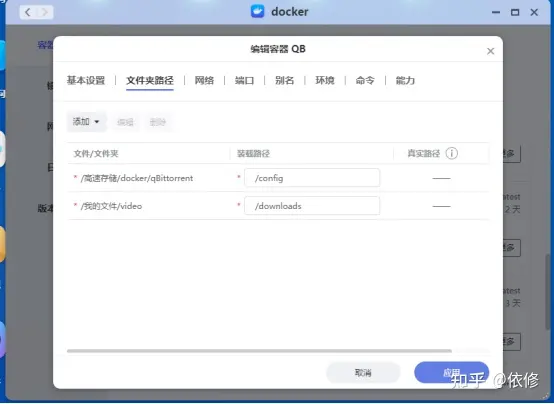
Task: Open the 添加 dropdown
Action: click(86, 122)
